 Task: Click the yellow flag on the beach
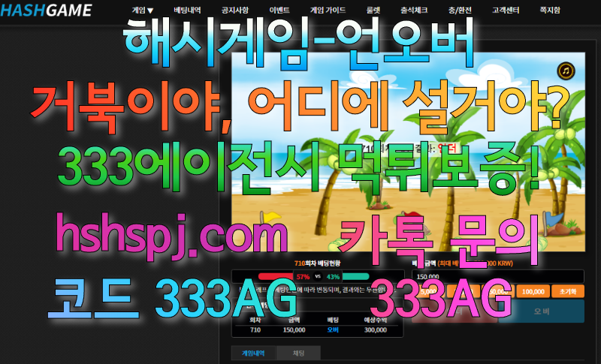coord(269,218)
